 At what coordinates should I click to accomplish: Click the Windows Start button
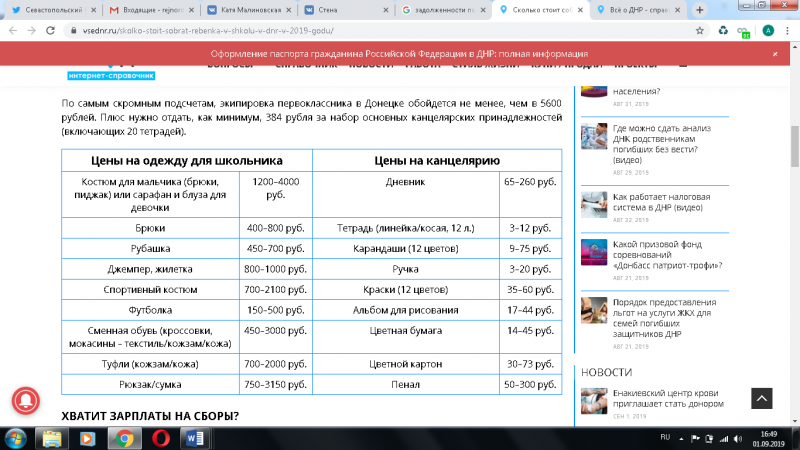click(14, 438)
